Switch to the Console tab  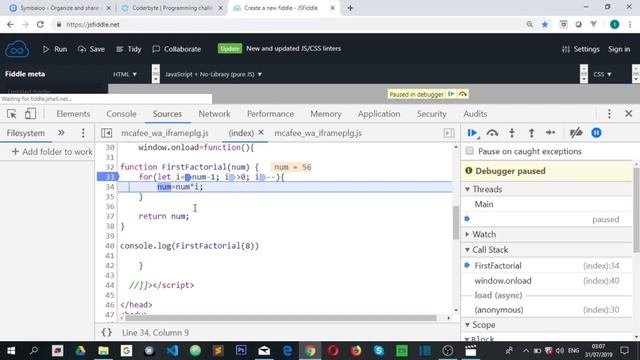[121, 114]
